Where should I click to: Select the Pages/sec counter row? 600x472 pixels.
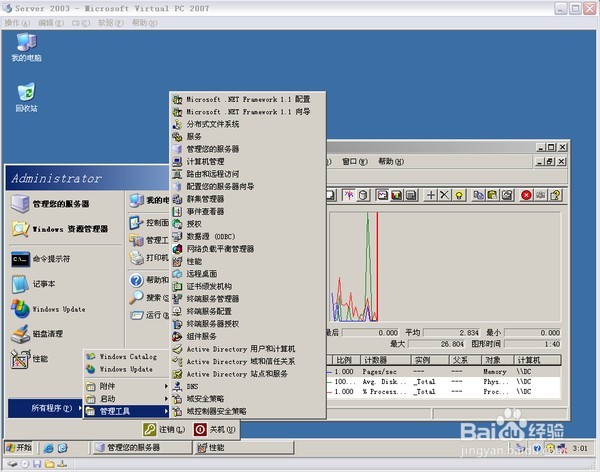point(444,371)
